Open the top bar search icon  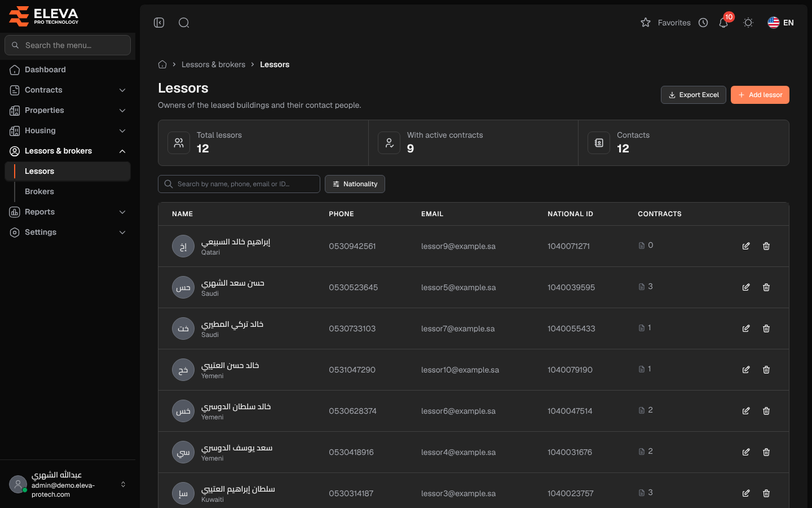point(184,23)
